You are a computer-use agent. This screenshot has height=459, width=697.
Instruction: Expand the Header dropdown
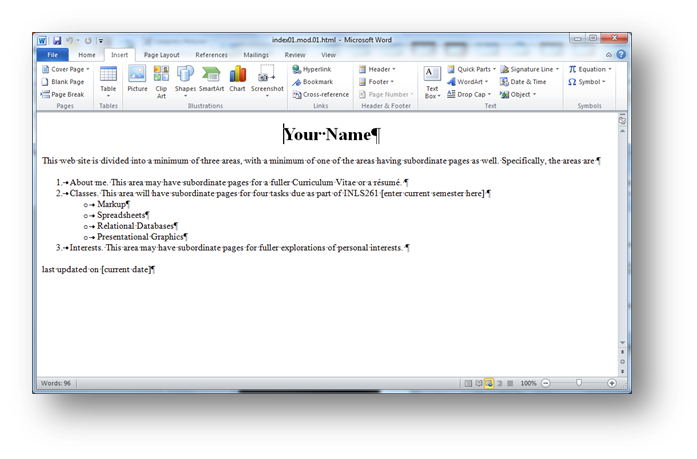tap(376, 69)
